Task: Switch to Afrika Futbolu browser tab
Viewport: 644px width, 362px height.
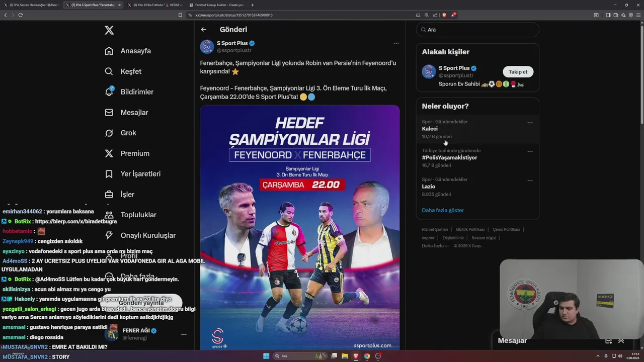Action: click(x=155, y=5)
